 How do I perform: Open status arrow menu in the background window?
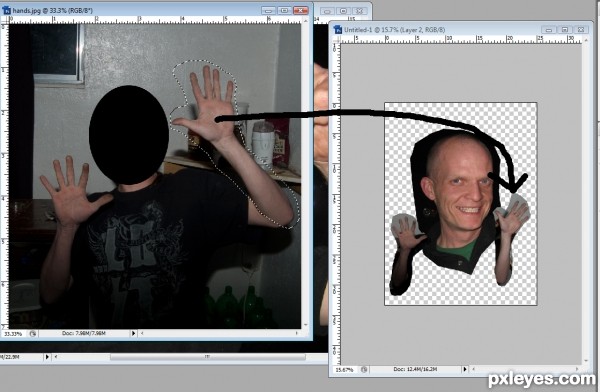tap(47, 357)
